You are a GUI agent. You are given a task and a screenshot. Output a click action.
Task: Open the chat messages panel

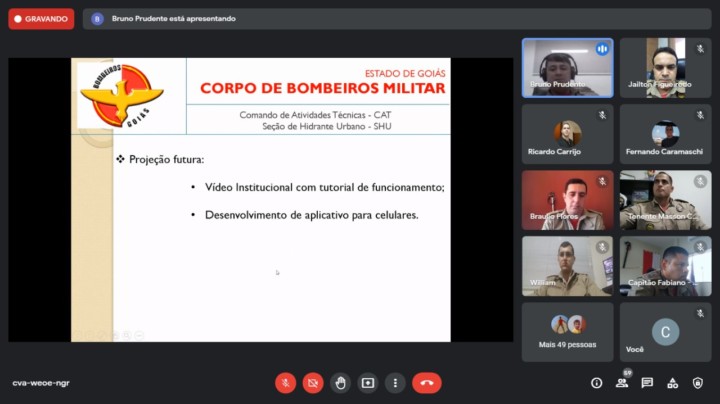(x=647, y=383)
